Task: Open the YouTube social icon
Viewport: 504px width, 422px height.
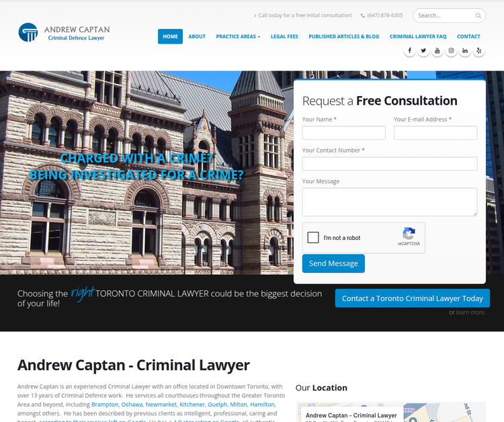Action: [437, 51]
